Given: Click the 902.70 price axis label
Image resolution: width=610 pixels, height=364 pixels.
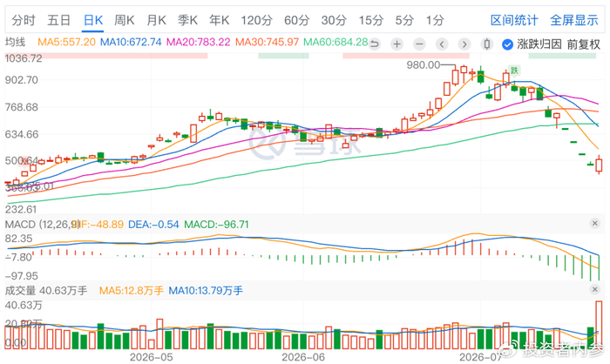Looking at the screenshot, I should pos(22,80).
